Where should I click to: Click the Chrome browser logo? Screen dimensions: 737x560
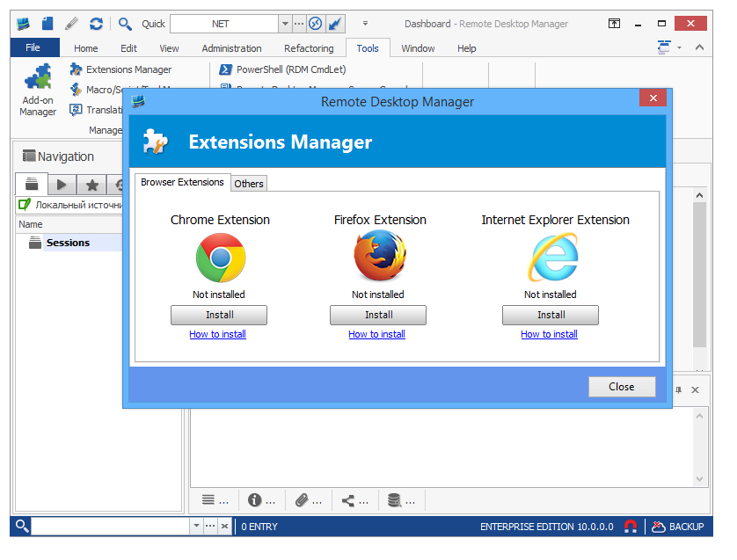pos(221,258)
